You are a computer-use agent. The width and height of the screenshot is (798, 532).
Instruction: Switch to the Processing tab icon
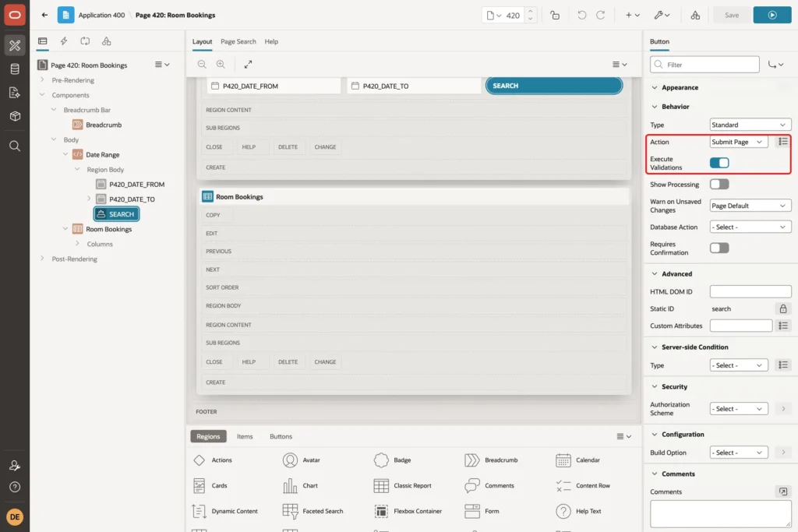click(x=85, y=41)
